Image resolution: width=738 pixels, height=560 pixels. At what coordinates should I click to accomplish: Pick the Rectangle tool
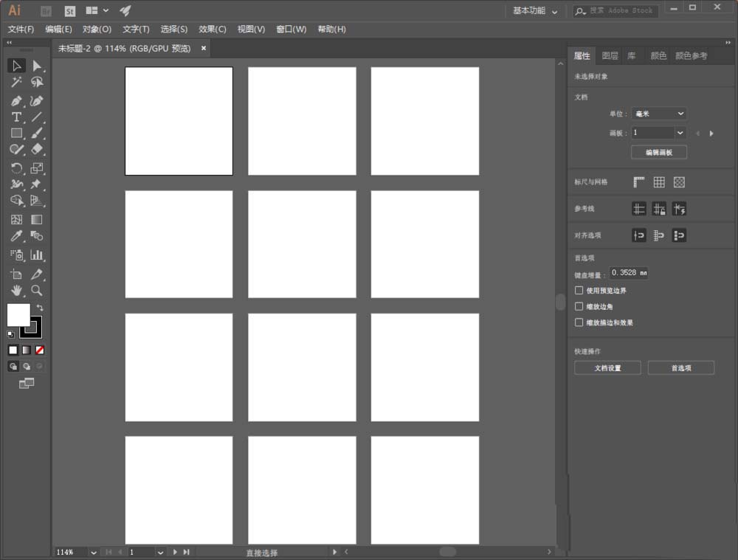pos(16,133)
